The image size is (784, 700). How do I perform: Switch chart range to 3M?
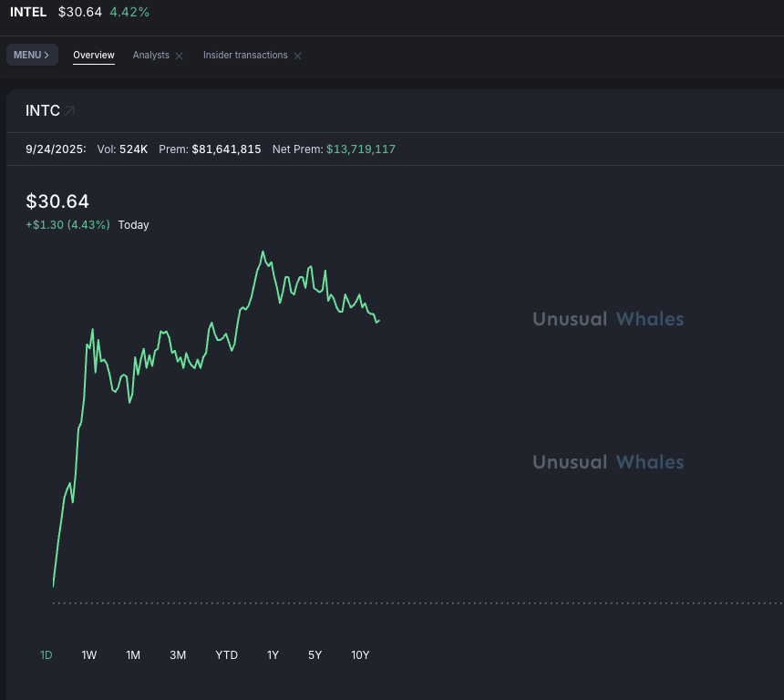[178, 655]
